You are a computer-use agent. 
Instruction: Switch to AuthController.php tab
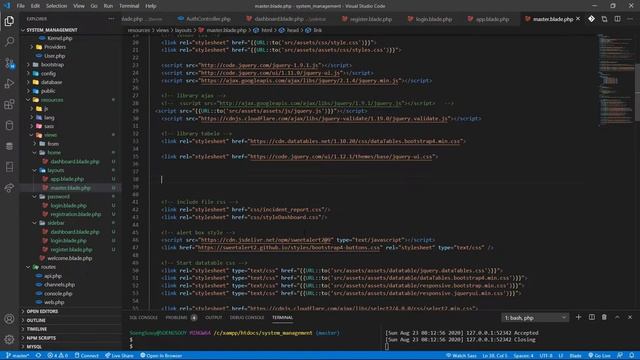[x=204, y=19]
